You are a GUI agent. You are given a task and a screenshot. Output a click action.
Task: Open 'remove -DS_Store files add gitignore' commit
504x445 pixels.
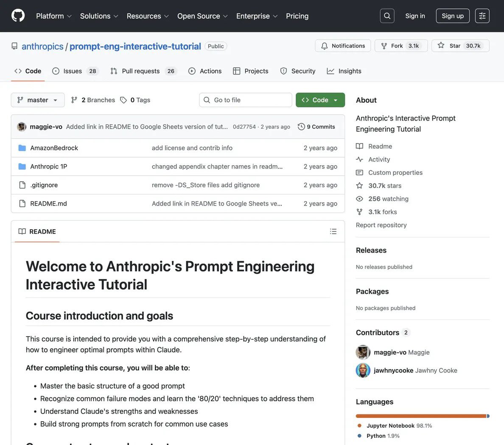(206, 185)
